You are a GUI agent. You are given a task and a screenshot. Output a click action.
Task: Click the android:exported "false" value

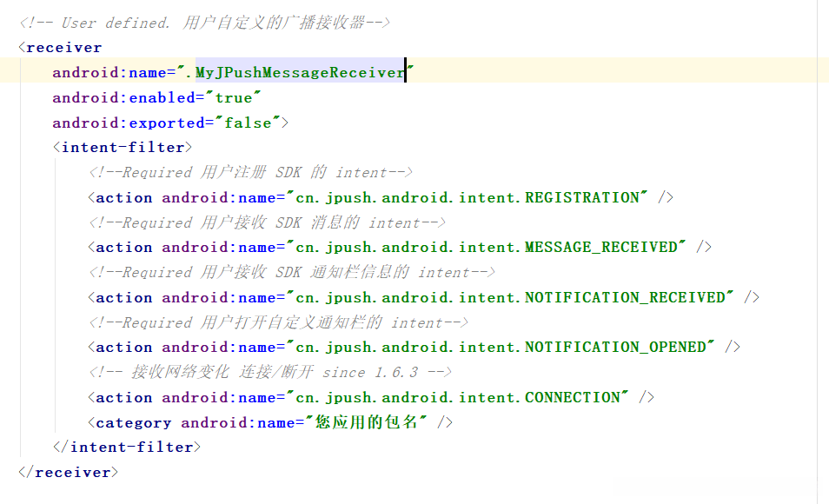(x=248, y=123)
